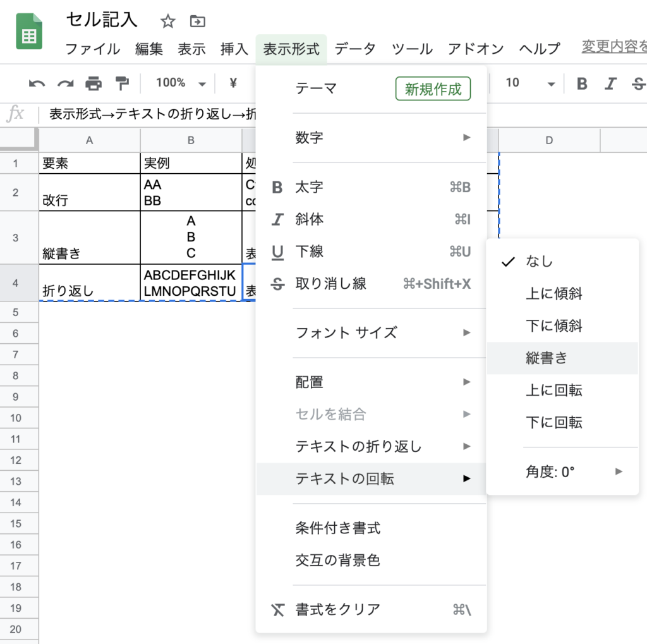The image size is (647, 644).
Task: Expand the greyed セルを結合 submenu
Action: [371, 414]
